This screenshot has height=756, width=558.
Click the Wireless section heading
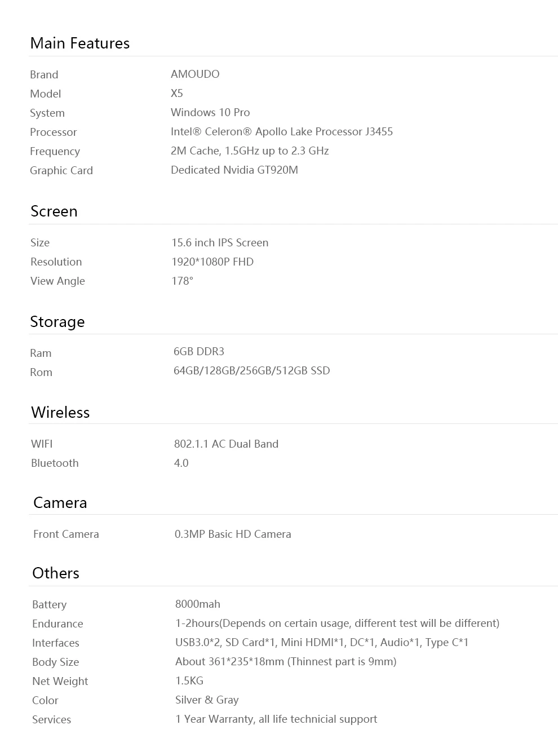[60, 413]
